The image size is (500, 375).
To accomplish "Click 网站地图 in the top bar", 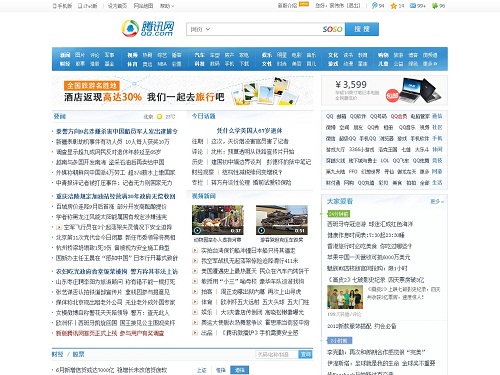I will pyautogui.click(x=143, y=6).
